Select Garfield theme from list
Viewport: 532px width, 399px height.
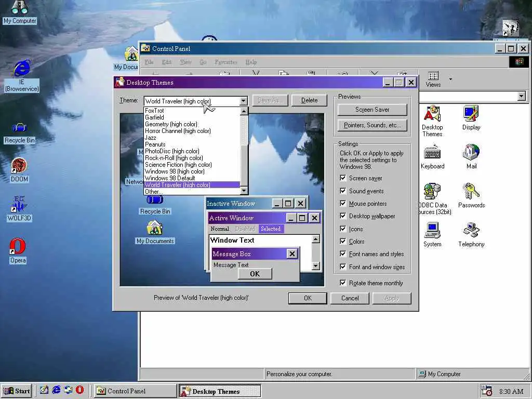[192, 117]
